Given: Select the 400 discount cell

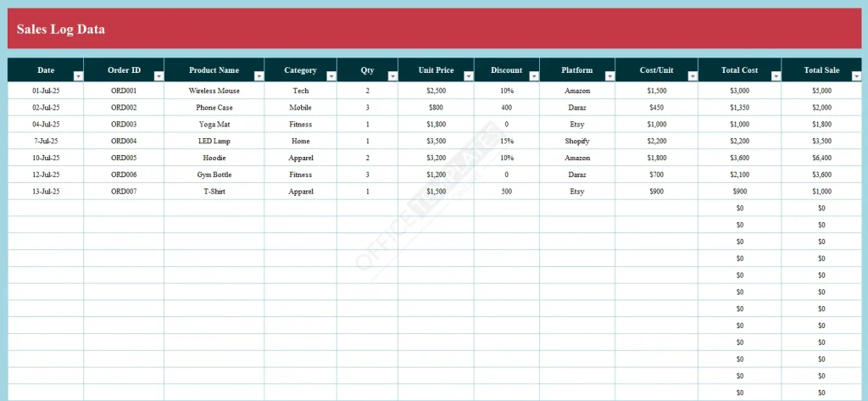Looking at the screenshot, I should [x=507, y=108].
